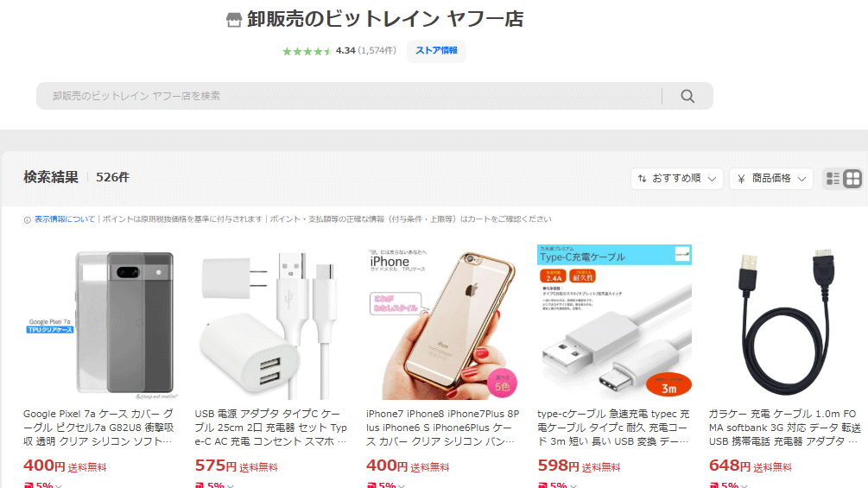This screenshot has width=868, height=488.
Task: Switch to list view layout icon
Action: coord(833,179)
